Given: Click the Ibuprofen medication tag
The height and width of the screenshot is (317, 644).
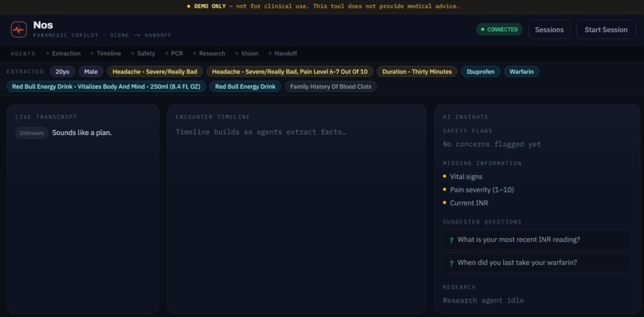Looking at the screenshot, I should tap(480, 71).
